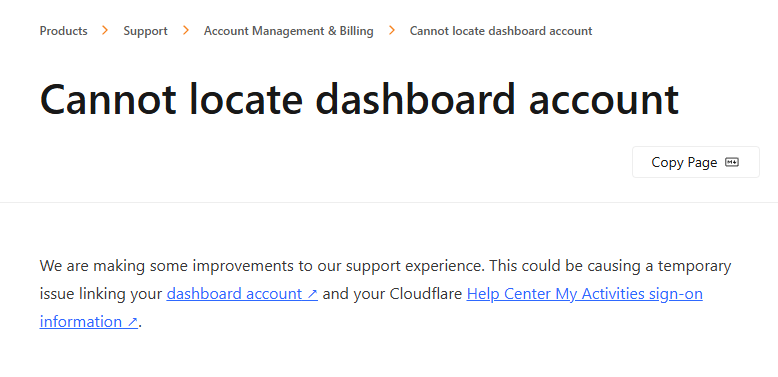This screenshot has width=778, height=377.
Task: Click the underlined word information
Action: tap(81, 322)
